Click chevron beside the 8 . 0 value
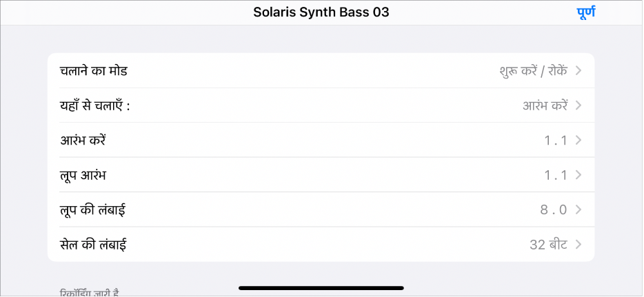The image size is (644, 297). 578,209
